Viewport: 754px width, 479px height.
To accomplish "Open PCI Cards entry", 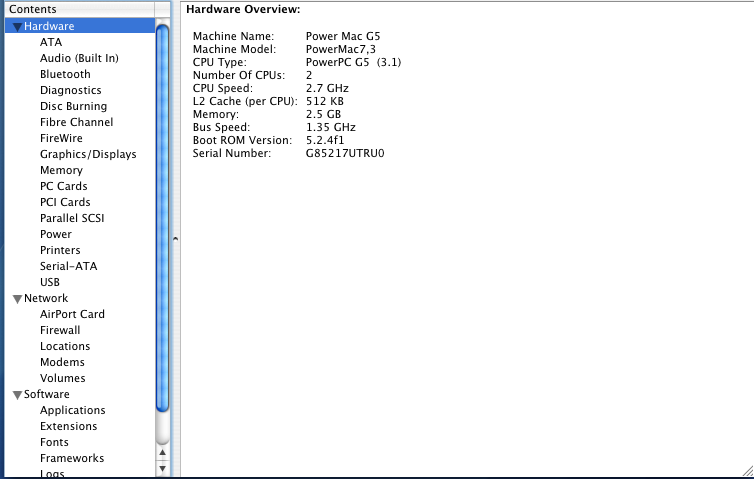I will point(65,202).
